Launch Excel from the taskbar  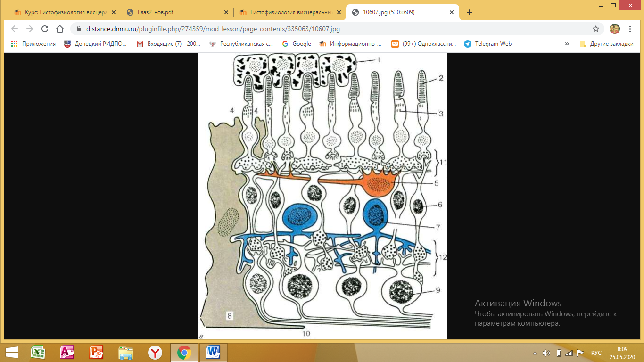click(38, 352)
